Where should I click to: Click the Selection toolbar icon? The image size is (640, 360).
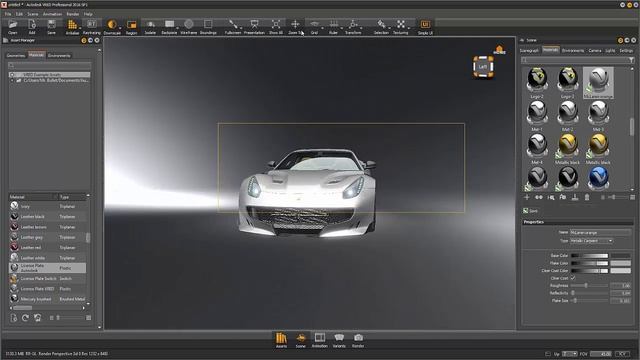(x=381, y=24)
